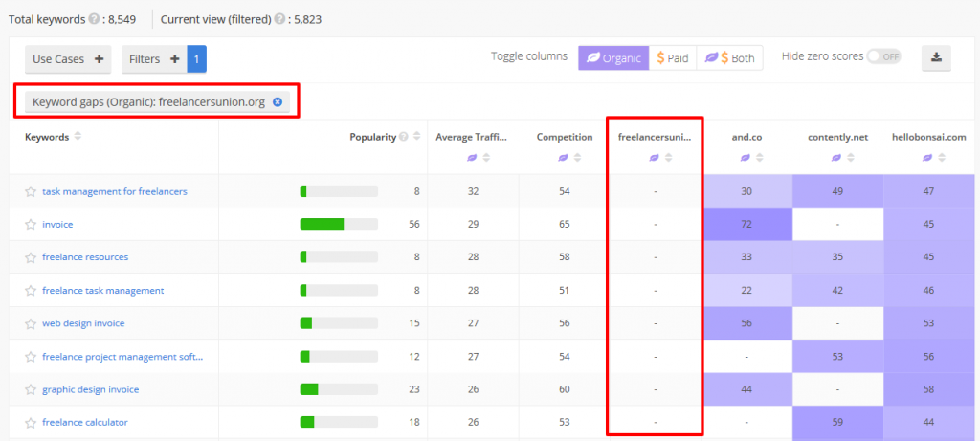This screenshot has width=980, height=441.
Task: Click and.co score 72 cell
Action: tap(746, 224)
